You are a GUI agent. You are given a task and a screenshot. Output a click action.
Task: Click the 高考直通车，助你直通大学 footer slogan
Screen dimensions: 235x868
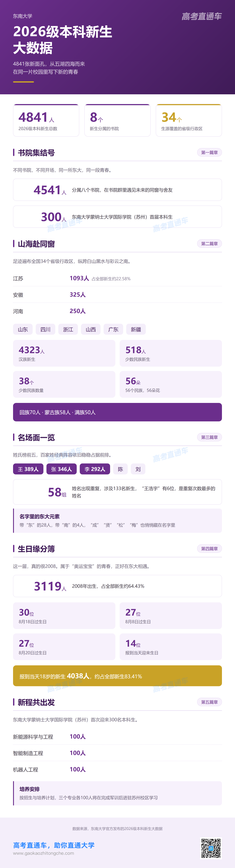(54, 845)
